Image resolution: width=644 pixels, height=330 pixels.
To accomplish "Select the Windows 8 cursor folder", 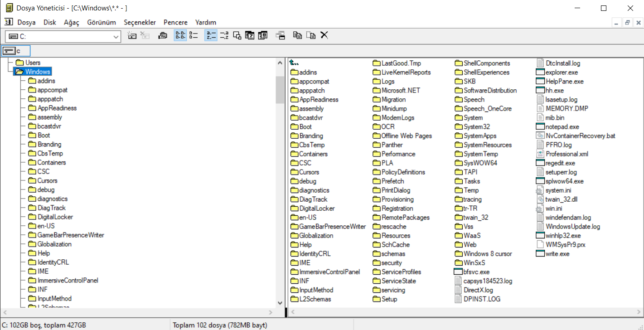I will (483, 254).
